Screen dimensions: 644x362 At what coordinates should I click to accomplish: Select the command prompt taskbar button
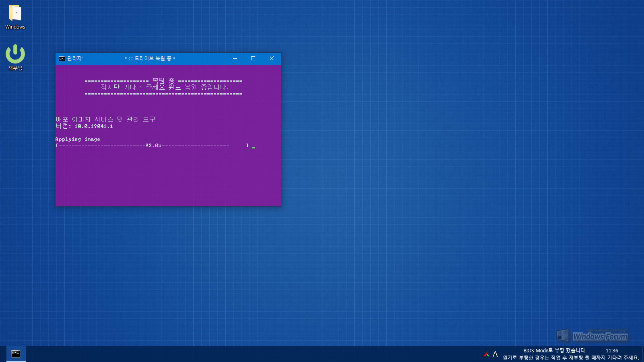[16, 354]
